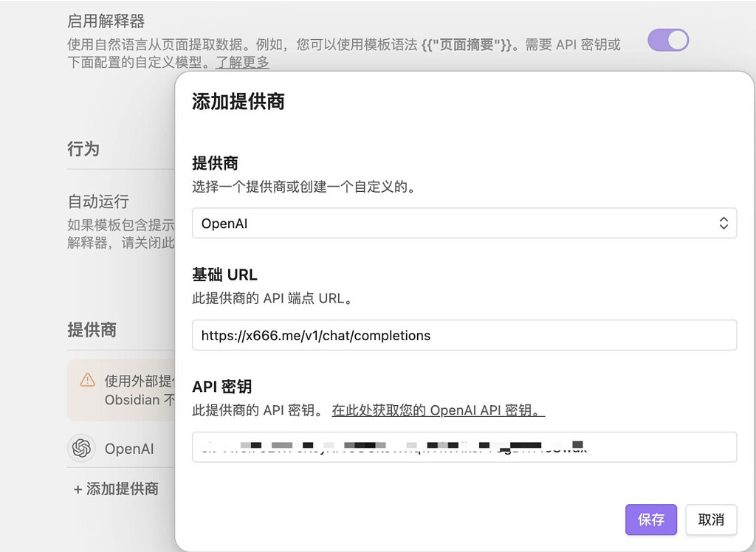Open the OpenAI provider dropdown

464,223
